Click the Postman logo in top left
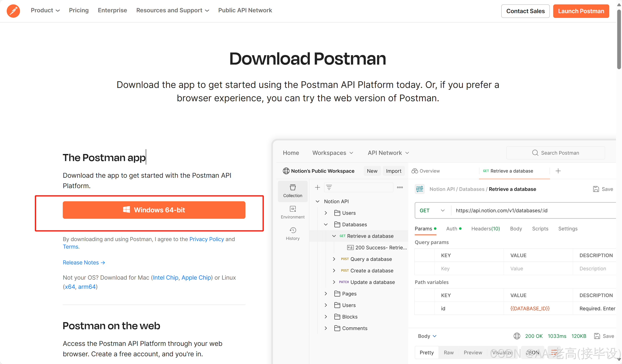Screen dimensions: 622x364 click(13, 11)
